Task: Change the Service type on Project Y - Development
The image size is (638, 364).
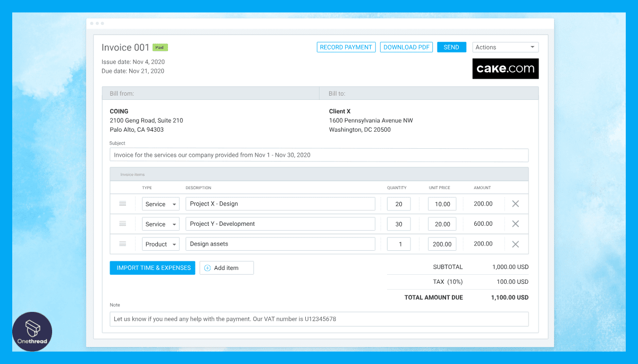Action: click(x=161, y=224)
